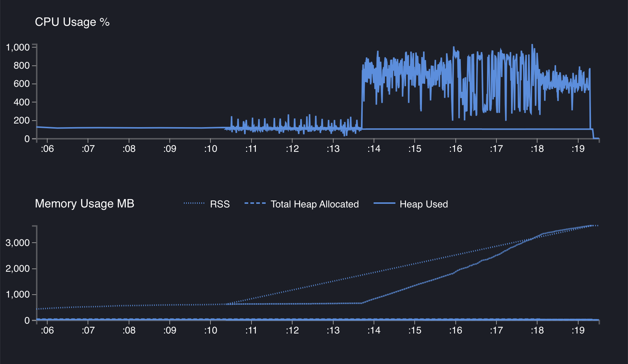The height and width of the screenshot is (364, 628).
Task: Select the CPU Usage % panel header
Action: (72, 22)
